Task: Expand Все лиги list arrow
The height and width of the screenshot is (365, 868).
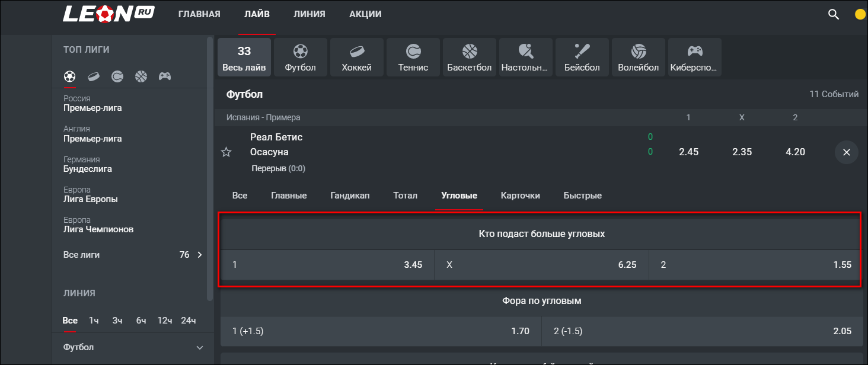Action: 200,255
